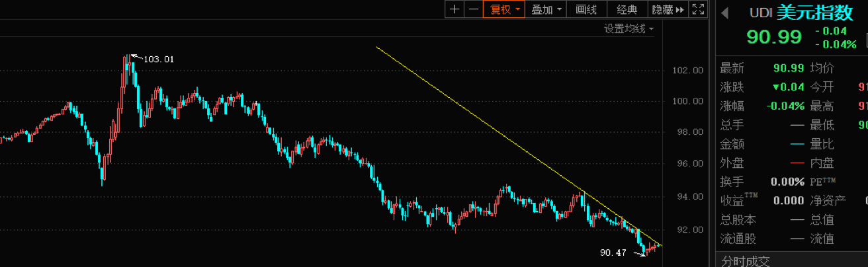Click the 均价 label
The height and width of the screenshot is (267, 868).
822,68
